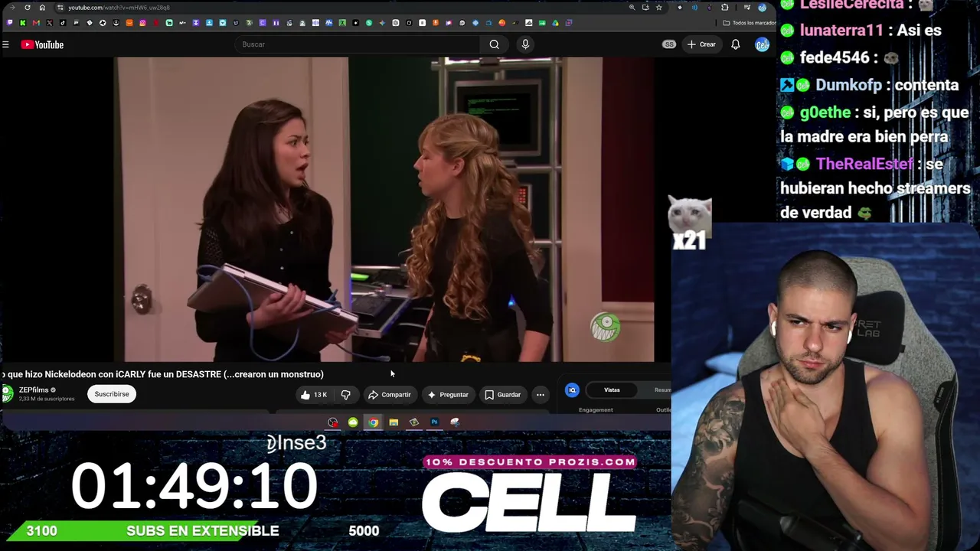The width and height of the screenshot is (980, 551).
Task: Dislike the video with thumbs down
Action: click(346, 395)
